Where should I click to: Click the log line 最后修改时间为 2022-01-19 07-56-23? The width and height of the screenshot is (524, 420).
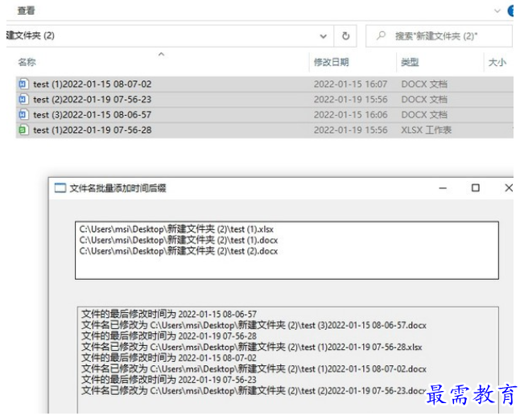click(169, 380)
